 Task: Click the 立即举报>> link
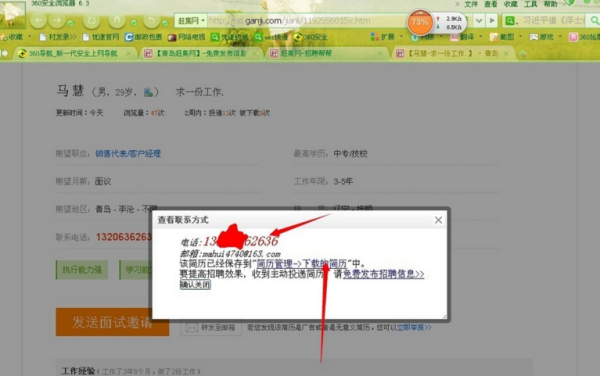(x=414, y=327)
